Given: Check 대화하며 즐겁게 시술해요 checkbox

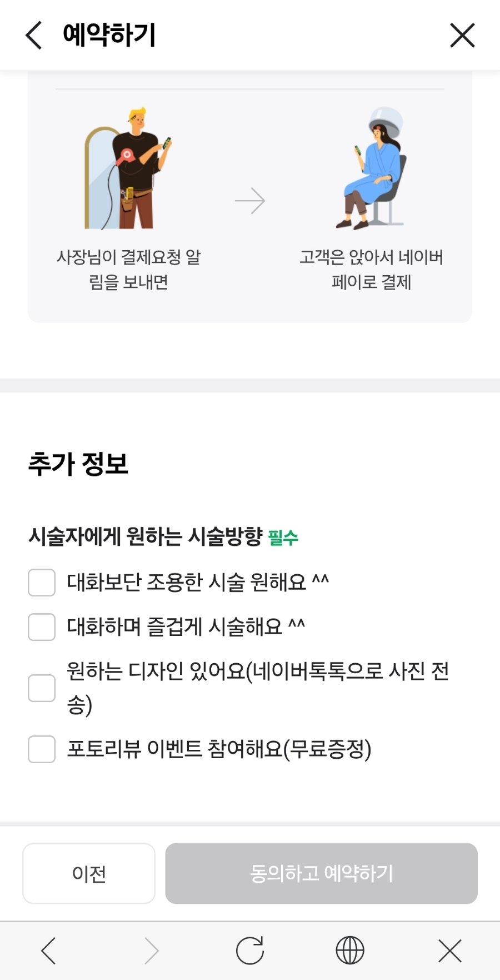Looking at the screenshot, I should click(42, 627).
